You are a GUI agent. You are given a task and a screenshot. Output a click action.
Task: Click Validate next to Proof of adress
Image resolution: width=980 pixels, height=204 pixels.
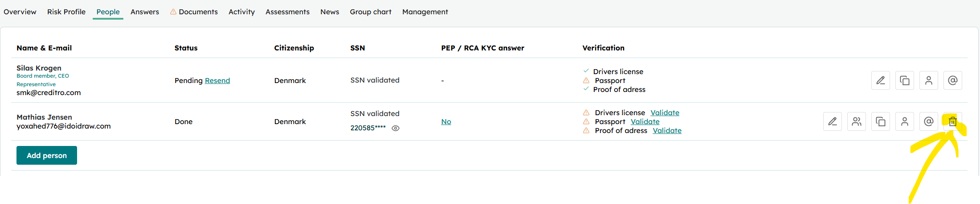667,130
